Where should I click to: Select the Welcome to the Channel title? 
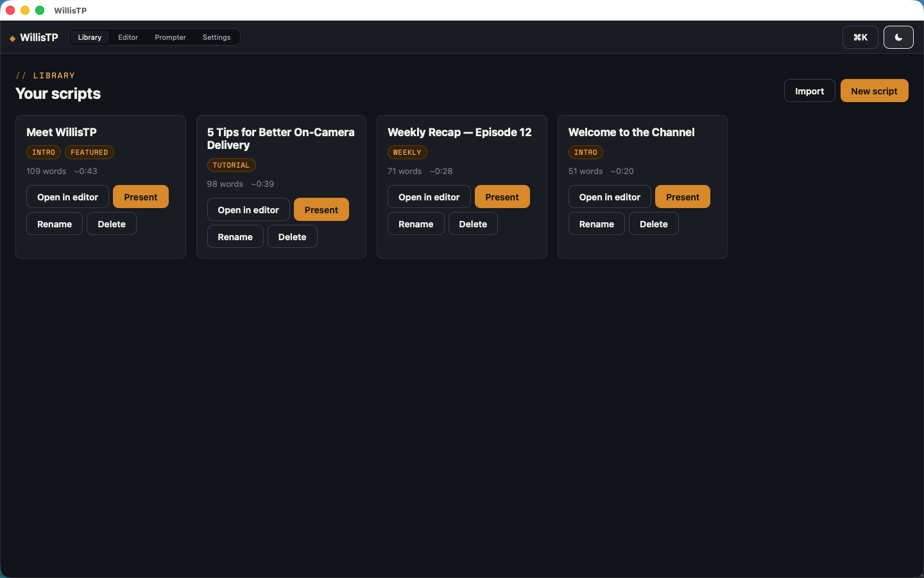pyautogui.click(x=631, y=132)
